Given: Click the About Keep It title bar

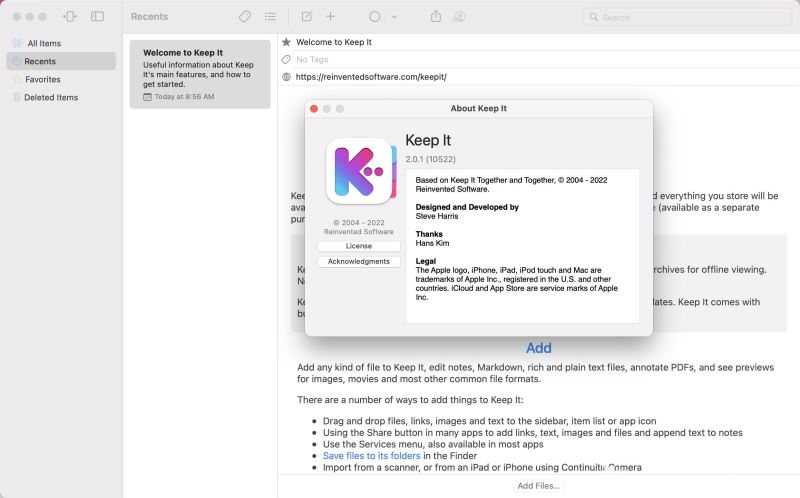Looking at the screenshot, I should [479, 108].
